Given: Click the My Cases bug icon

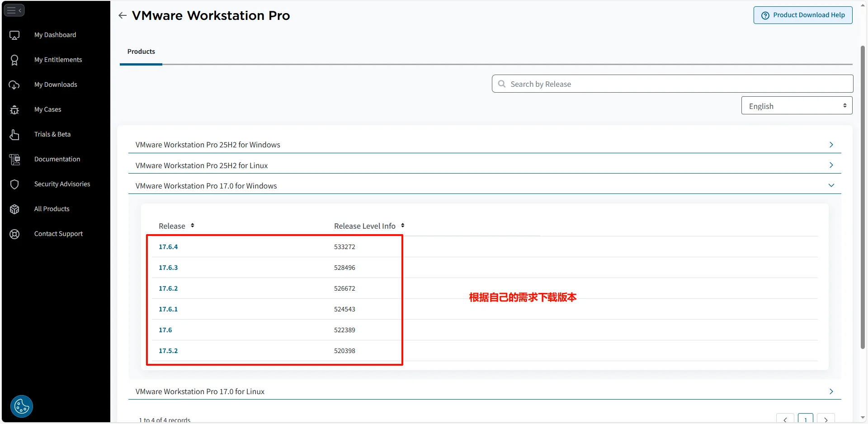Looking at the screenshot, I should pos(14,110).
